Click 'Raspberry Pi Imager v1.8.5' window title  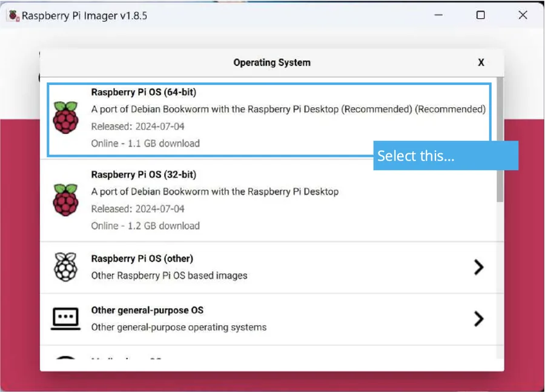[84, 16]
